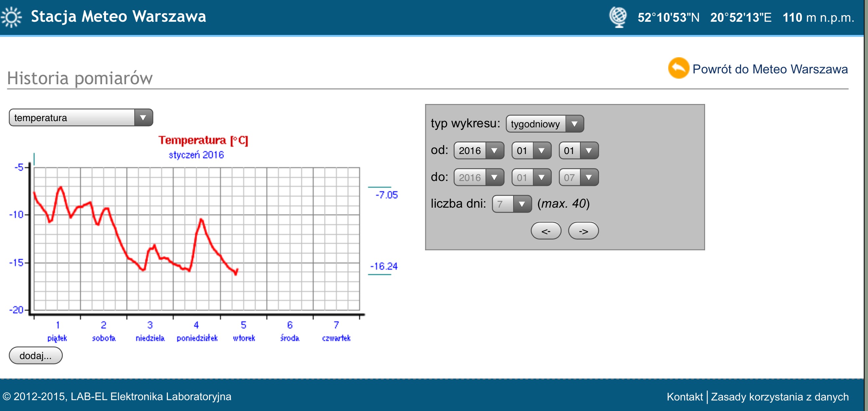Expand the start year 2016 dropdown

[x=479, y=150]
